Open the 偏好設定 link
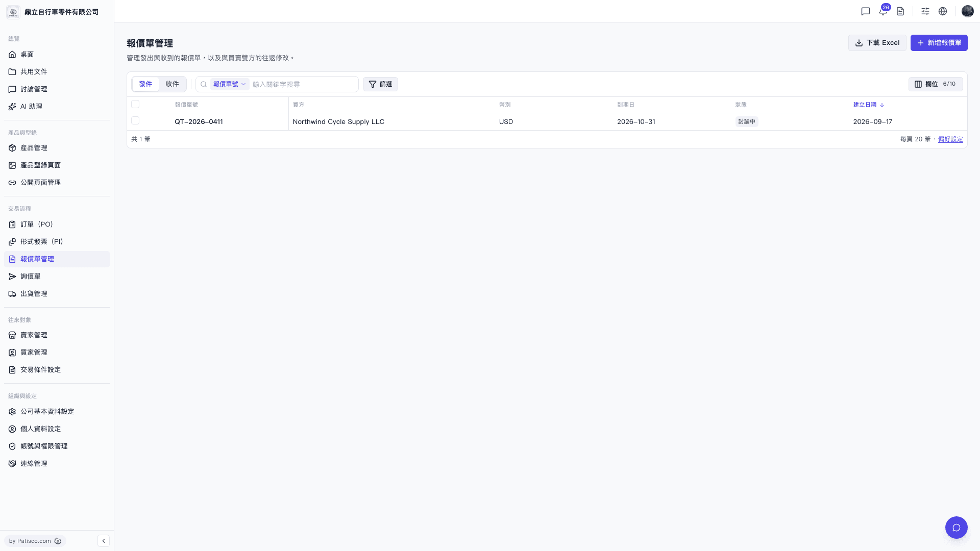The width and height of the screenshot is (980, 551). pos(950,139)
